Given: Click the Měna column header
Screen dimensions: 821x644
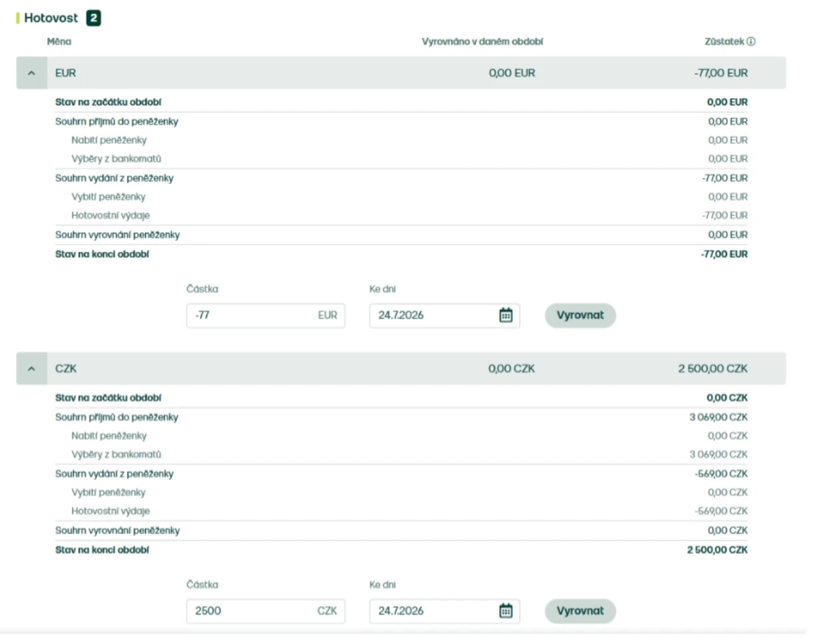Looking at the screenshot, I should pyautogui.click(x=59, y=41).
